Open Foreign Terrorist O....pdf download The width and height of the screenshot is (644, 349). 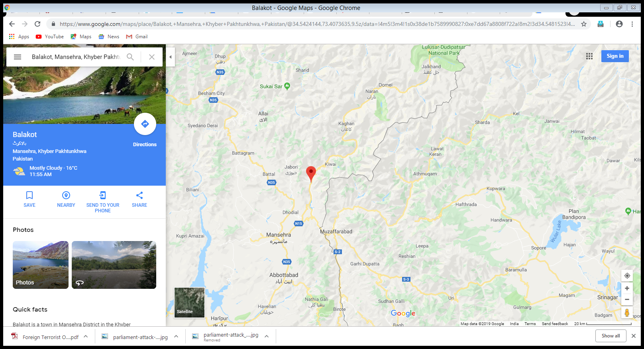45,337
